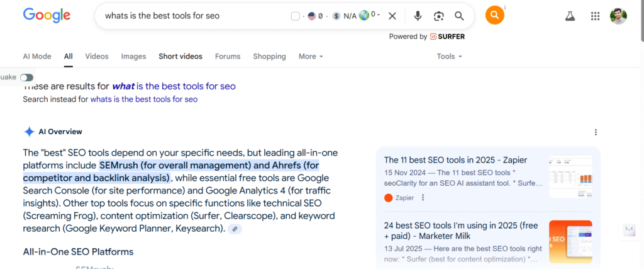Tick the Surfer checkbox in search bar
644x269 pixels.
click(296, 16)
